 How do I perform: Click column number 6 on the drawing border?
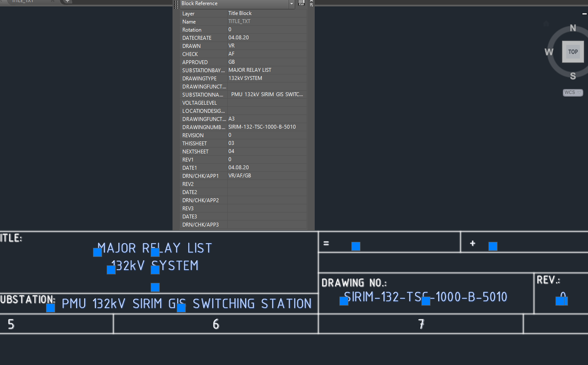[x=216, y=324]
